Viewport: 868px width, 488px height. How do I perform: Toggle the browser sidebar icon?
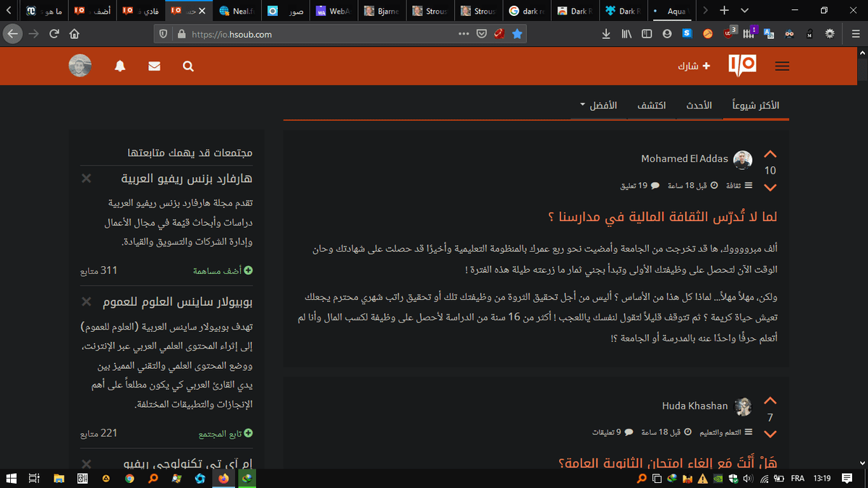pos(647,33)
